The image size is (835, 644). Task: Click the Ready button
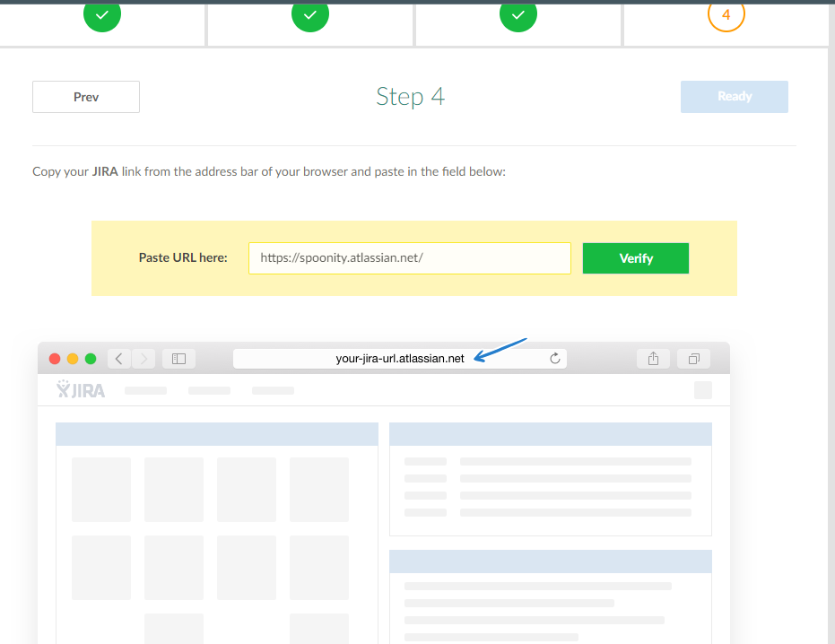pos(734,96)
